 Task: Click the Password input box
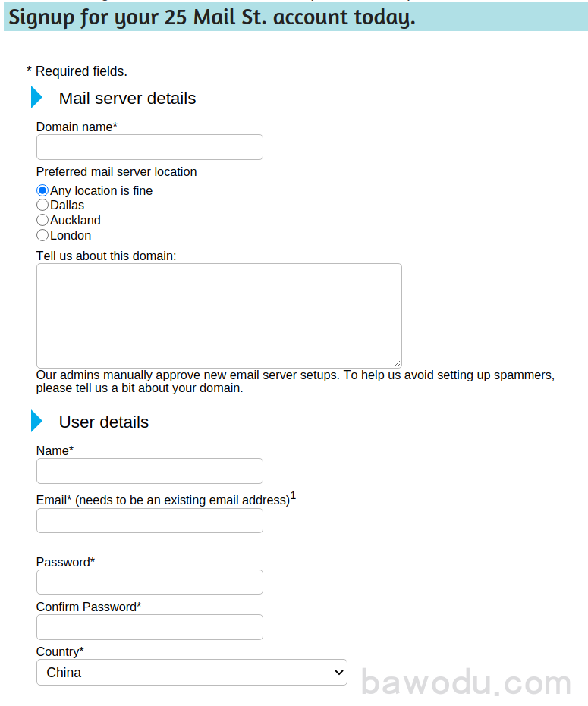(x=149, y=582)
